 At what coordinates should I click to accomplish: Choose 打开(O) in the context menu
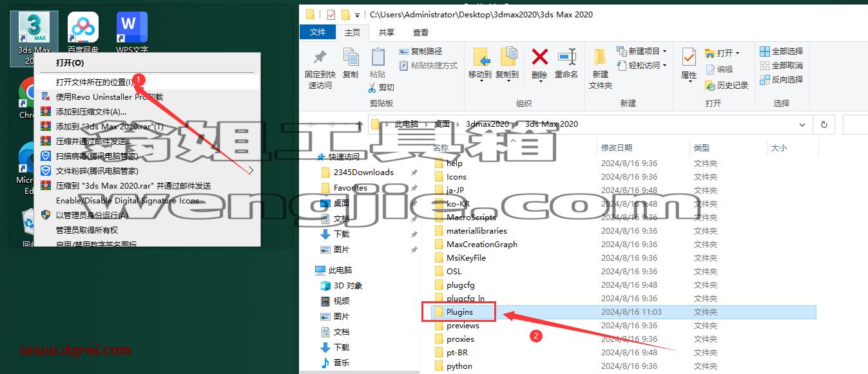click(x=148, y=62)
